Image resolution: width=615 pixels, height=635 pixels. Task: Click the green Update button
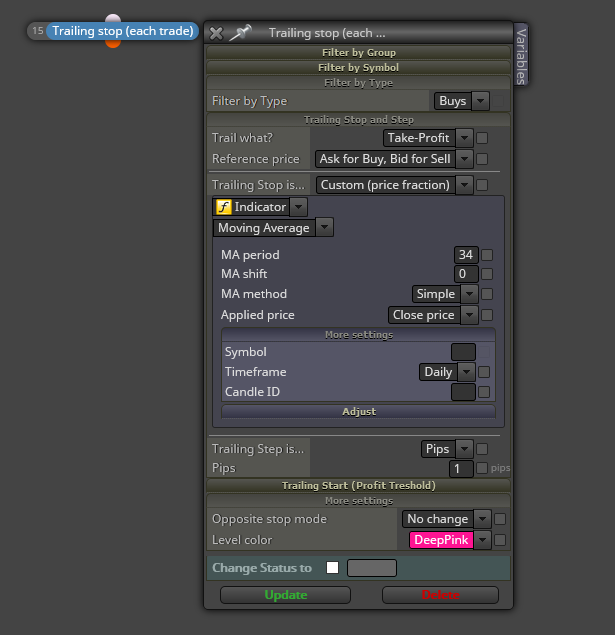[285, 595]
